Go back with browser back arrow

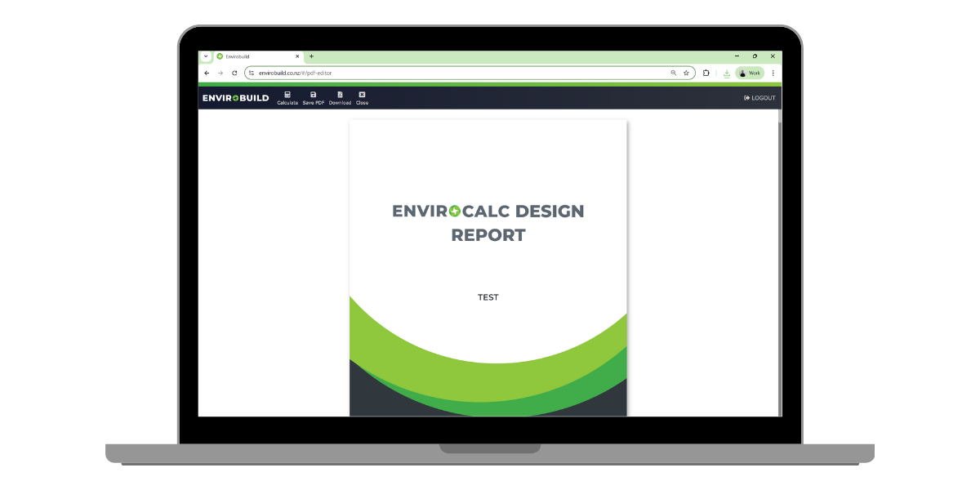(207, 73)
